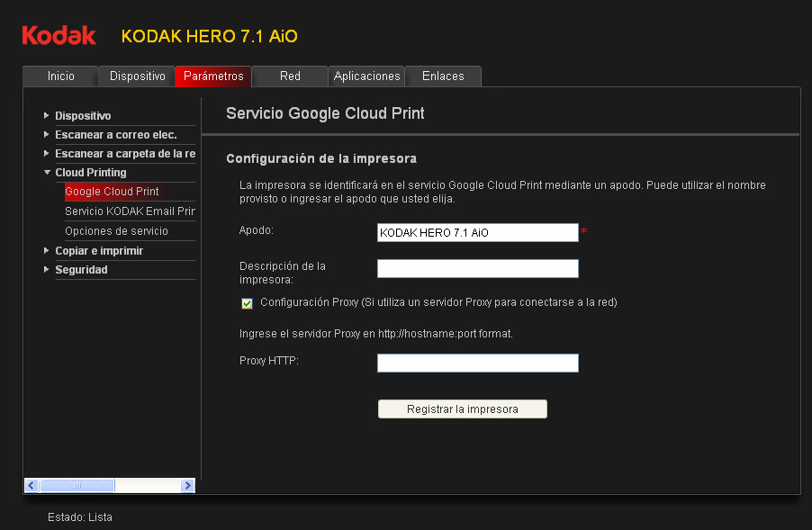Click the sidebar scrollbar right arrow
Screen dimensions: 812x530
click(187, 486)
